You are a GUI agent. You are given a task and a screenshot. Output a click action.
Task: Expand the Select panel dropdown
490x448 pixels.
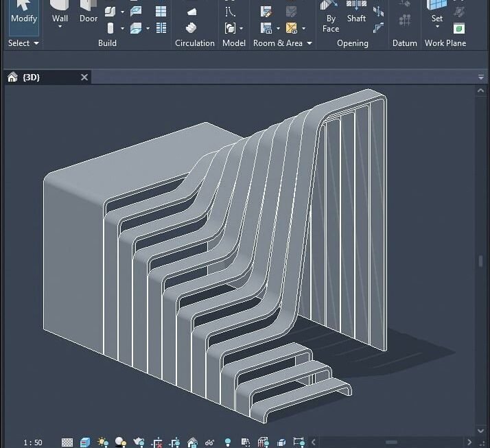point(24,43)
